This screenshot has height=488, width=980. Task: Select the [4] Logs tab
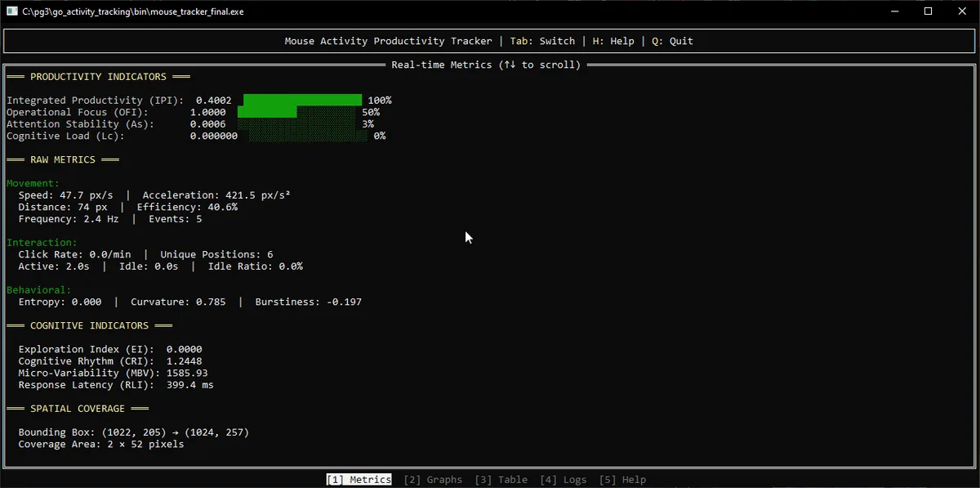point(563,480)
